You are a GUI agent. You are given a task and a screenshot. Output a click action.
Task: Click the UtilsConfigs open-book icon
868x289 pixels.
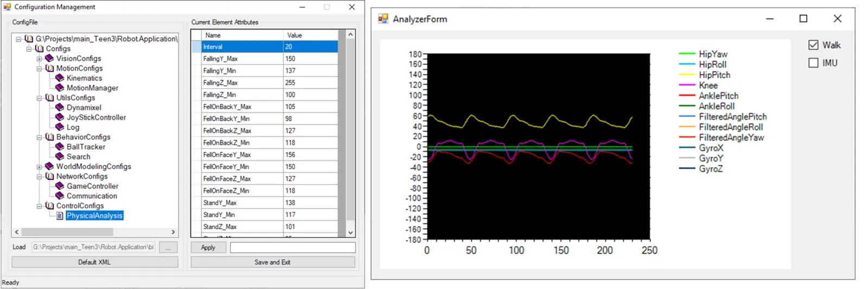(x=49, y=98)
